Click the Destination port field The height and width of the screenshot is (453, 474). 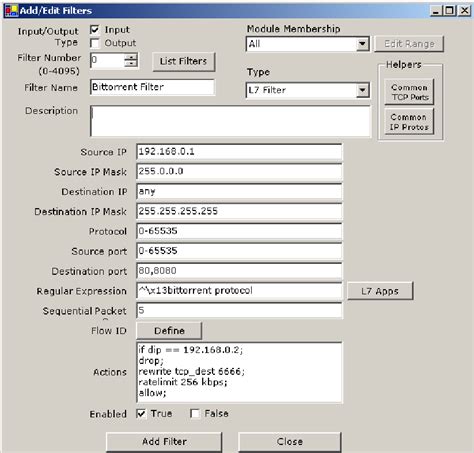(239, 271)
